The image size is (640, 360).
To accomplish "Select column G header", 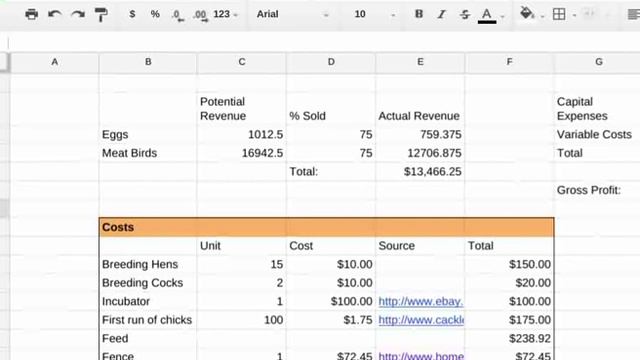I will point(598,62).
